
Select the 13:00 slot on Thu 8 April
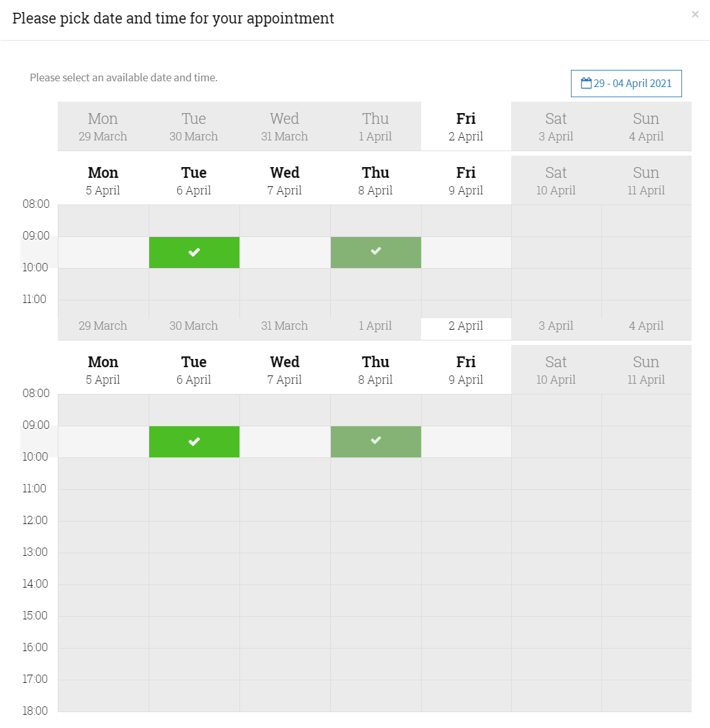(x=375, y=569)
